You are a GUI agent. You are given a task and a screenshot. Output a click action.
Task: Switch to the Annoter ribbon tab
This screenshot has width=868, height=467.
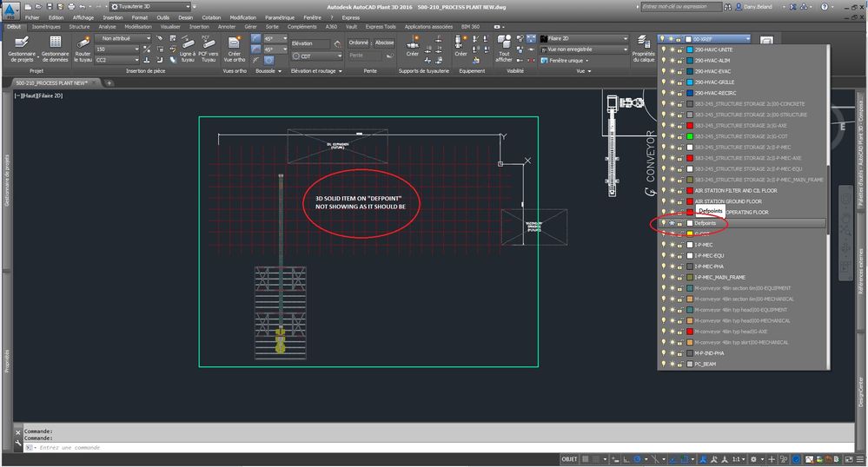pos(227,27)
